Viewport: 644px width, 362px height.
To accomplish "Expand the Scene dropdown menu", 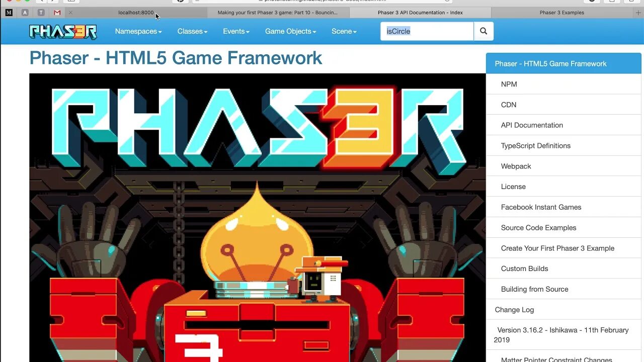I will click(x=344, y=31).
